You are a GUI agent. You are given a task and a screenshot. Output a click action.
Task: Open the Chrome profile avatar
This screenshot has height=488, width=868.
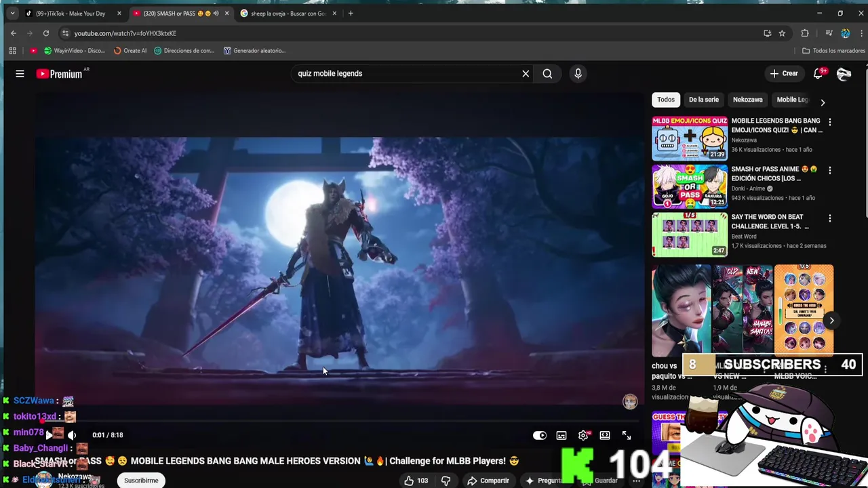pos(845,33)
